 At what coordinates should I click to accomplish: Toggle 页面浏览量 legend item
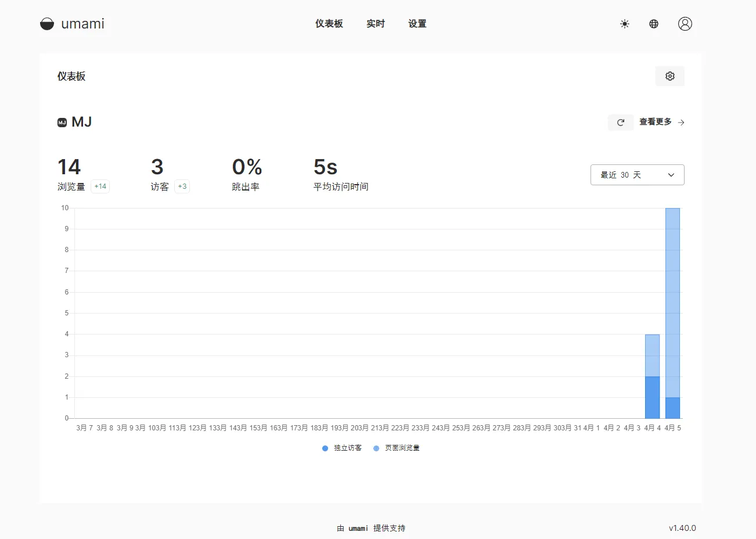pos(397,448)
